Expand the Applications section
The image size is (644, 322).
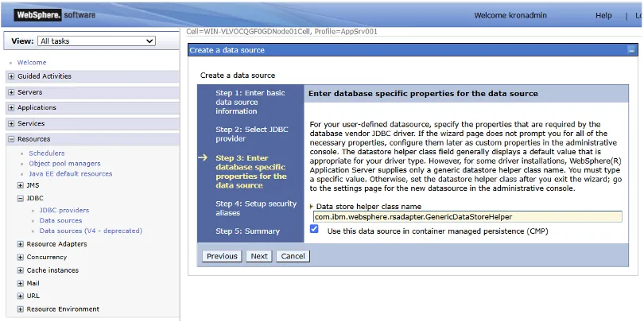[x=11, y=107]
